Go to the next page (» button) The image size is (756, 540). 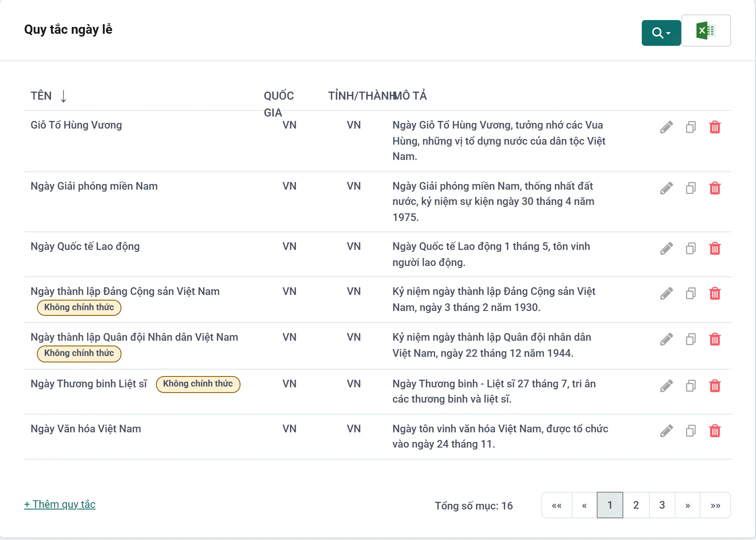click(x=688, y=505)
